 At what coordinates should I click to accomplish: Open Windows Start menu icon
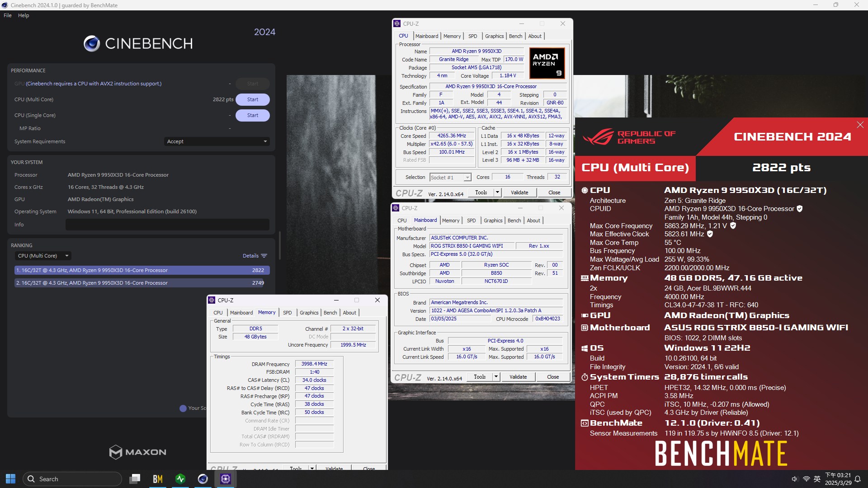[x=10, y=479]
